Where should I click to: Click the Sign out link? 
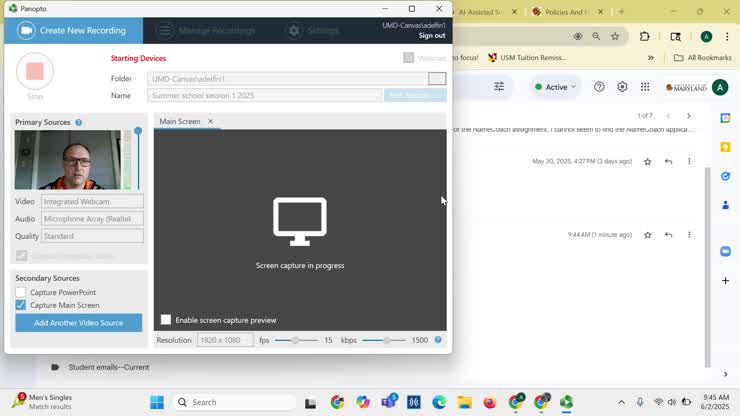point(432,36)
